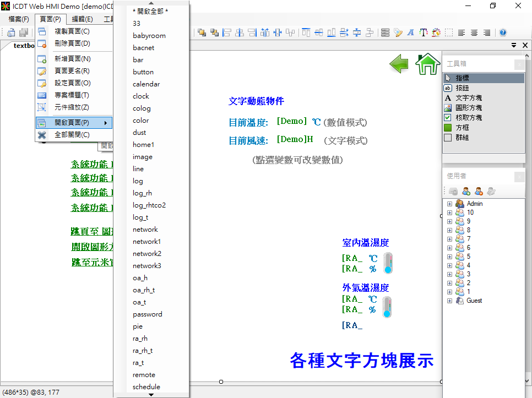Click the green back arrow icon
The height and width of the screenshot is (398, 532).
click(399, 64)
